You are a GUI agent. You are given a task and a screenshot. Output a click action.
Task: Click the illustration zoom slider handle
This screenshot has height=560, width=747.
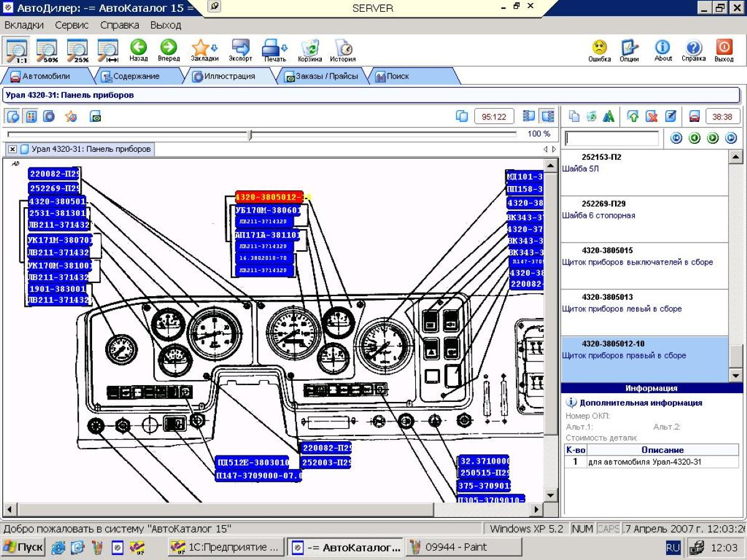click(250, 134)
